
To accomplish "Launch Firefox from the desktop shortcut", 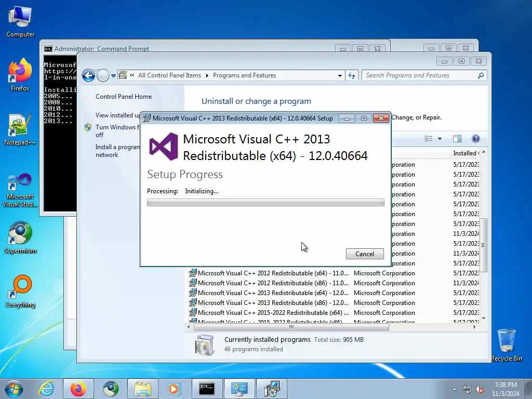I will coord(20,75).
